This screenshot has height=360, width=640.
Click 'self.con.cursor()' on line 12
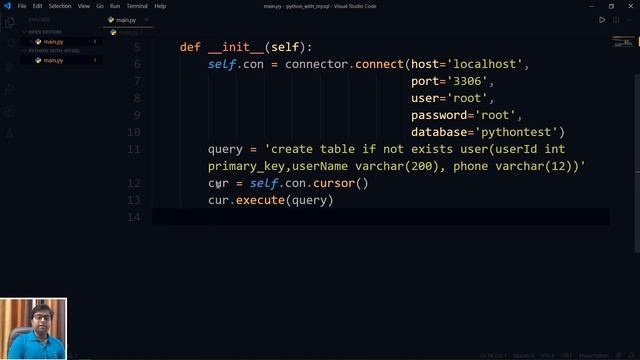click(309, 183)
